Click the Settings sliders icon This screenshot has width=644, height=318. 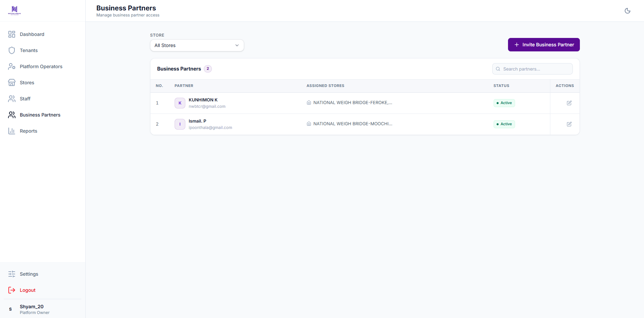pyautogui.click(x=12, y=274)
